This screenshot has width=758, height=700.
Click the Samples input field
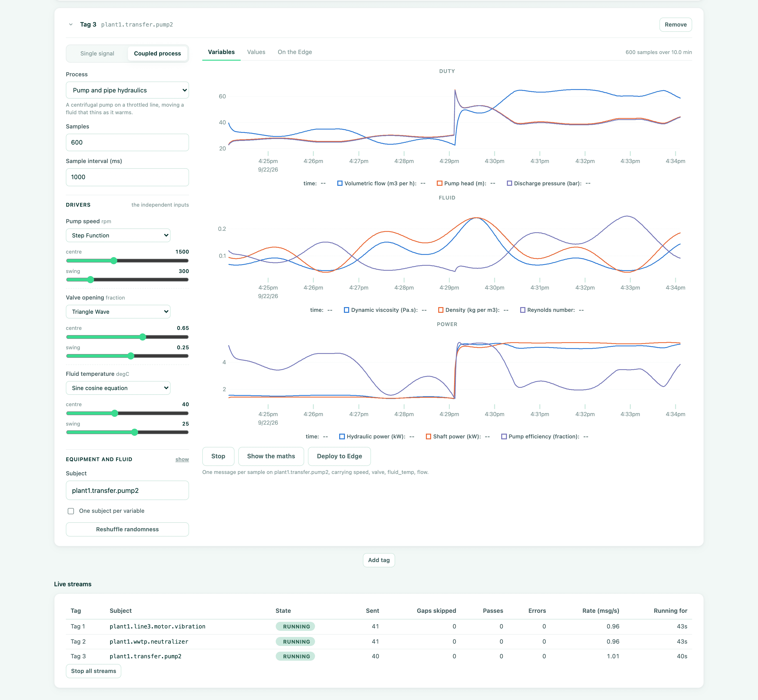click(x=127, y=142)
